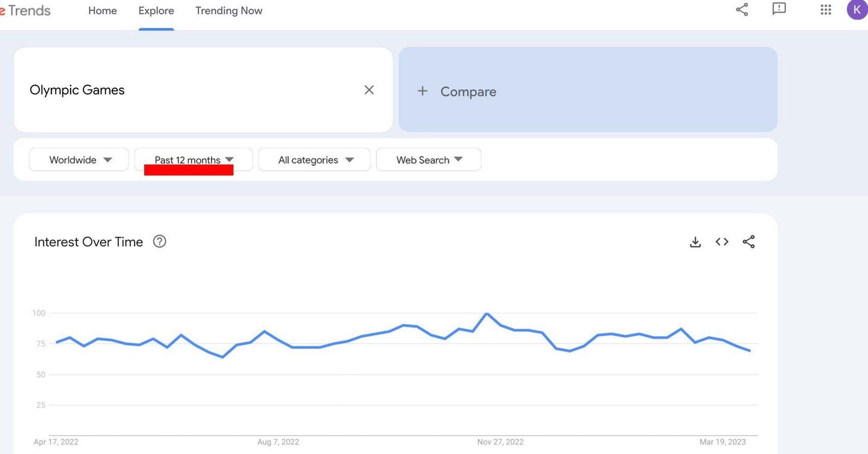This screenshot has width=868, height=454.
Task: Share the Interest Over Time chart
Action: (749, 242)
